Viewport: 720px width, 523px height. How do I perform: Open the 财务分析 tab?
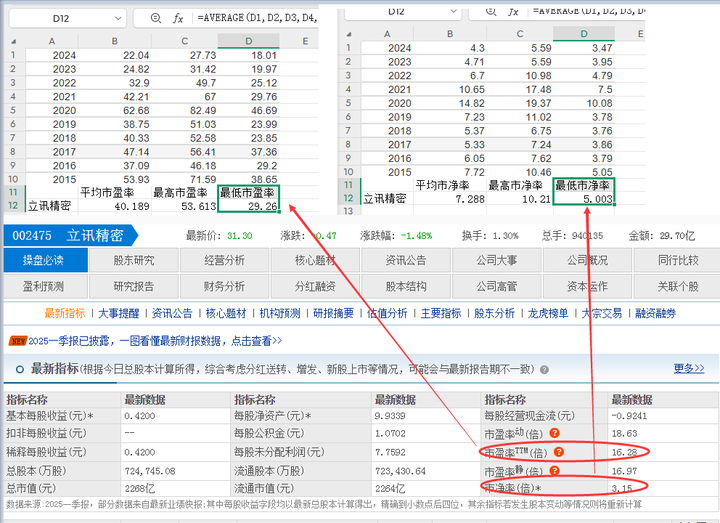[x=225, y=287]
